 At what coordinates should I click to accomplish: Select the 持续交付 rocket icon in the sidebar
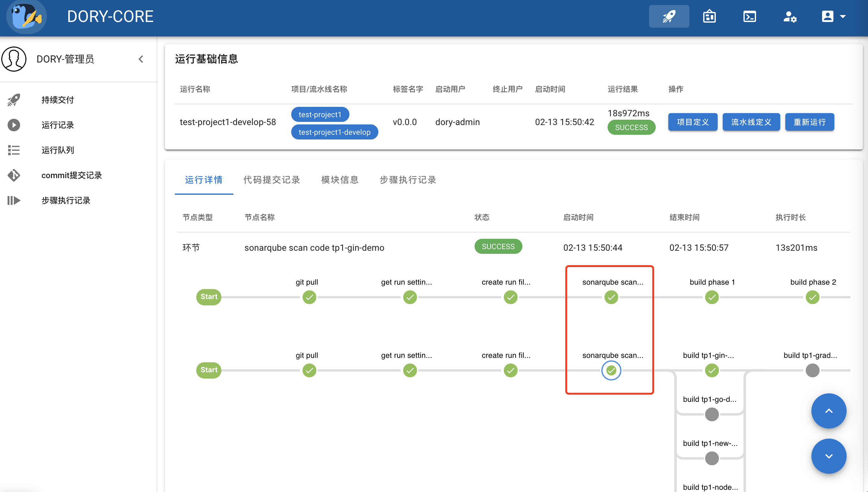(x=14, y=100)
